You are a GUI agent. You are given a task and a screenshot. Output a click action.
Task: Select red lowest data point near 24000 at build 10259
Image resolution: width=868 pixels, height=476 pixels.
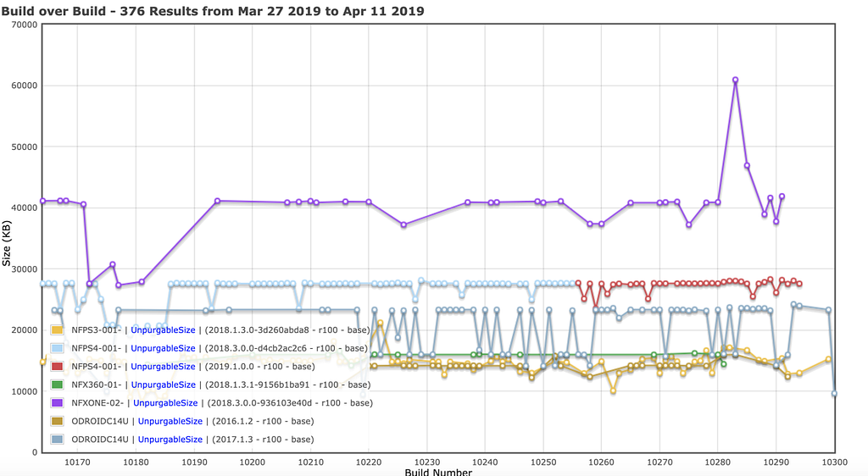coord(596,306)
